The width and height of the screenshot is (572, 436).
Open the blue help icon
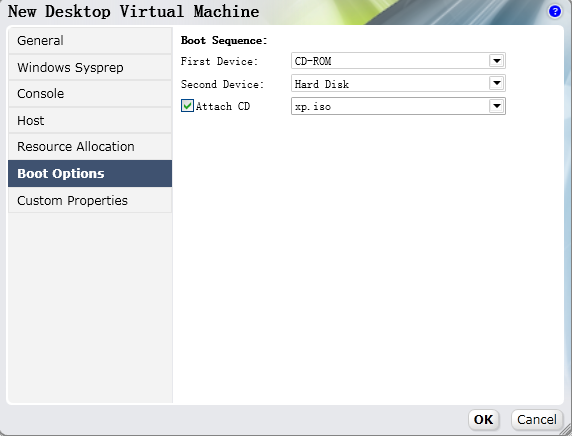[555, 11]
